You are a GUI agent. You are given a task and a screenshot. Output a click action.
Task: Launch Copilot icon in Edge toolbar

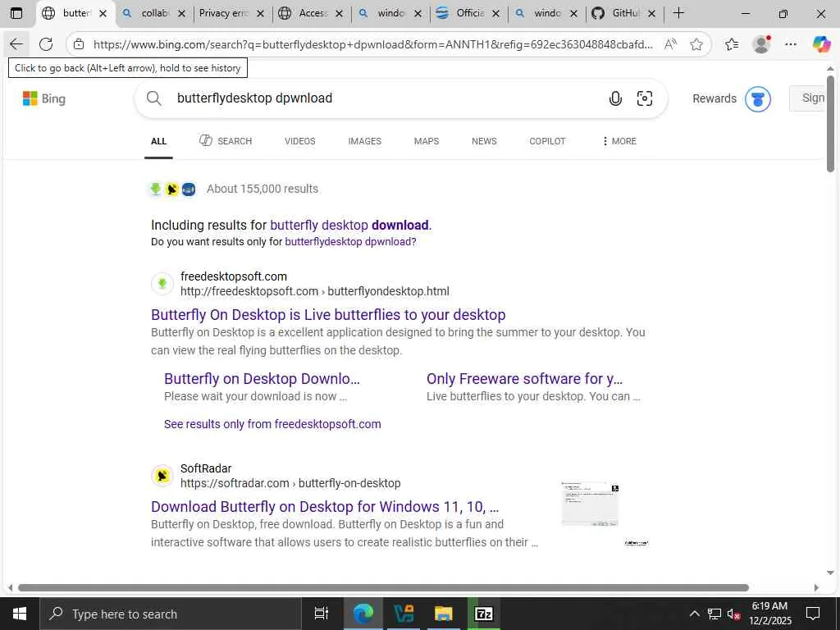[821, 44]
